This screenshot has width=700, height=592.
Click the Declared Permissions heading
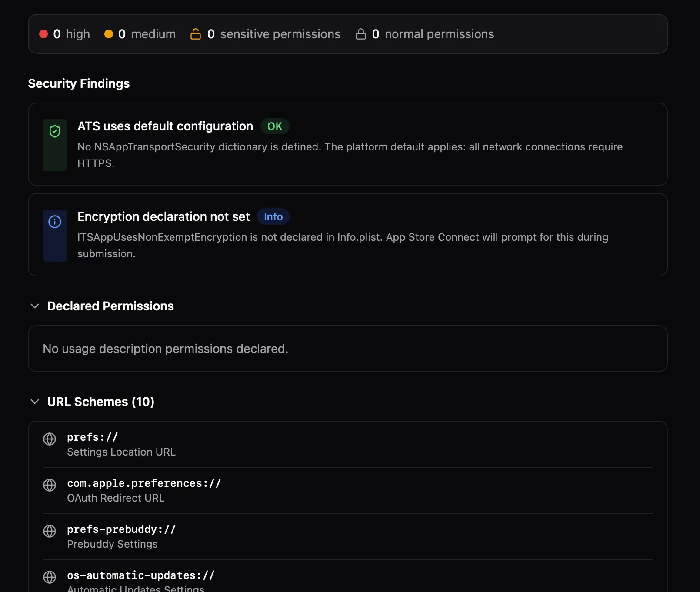pyautogui.click(x=110, y=306)
